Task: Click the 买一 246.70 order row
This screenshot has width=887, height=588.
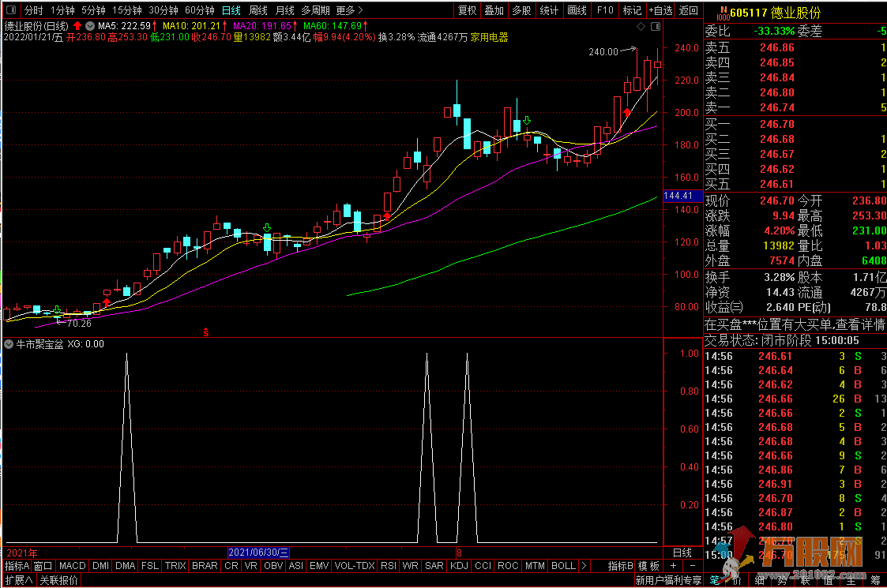Action: pyautogui.click(x=795, y=124)
